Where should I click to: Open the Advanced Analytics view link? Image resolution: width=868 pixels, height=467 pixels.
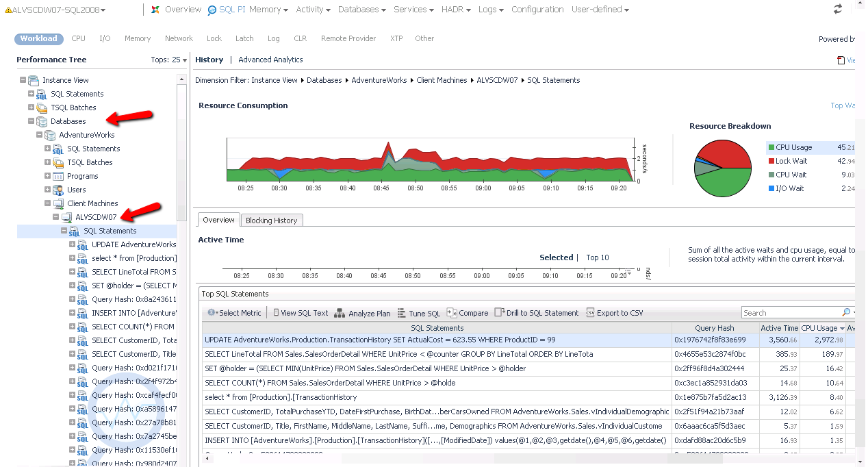coord(270,60)
